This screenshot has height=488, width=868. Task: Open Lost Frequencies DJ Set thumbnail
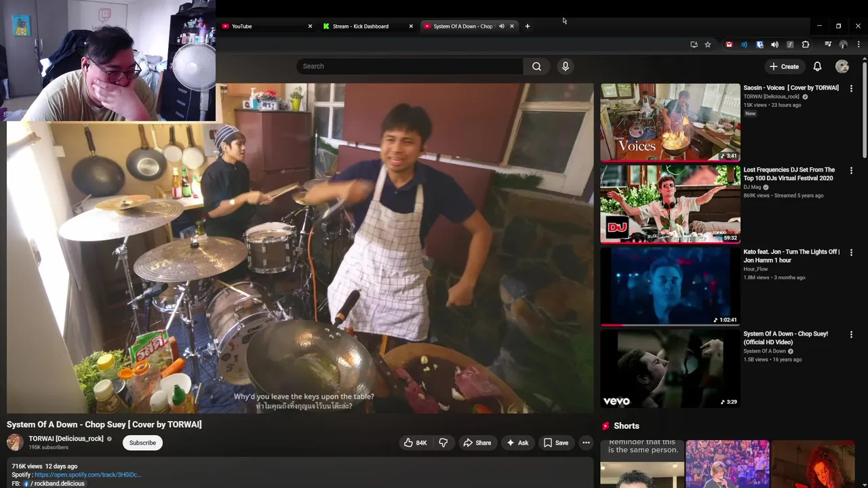tap(670, 205)
